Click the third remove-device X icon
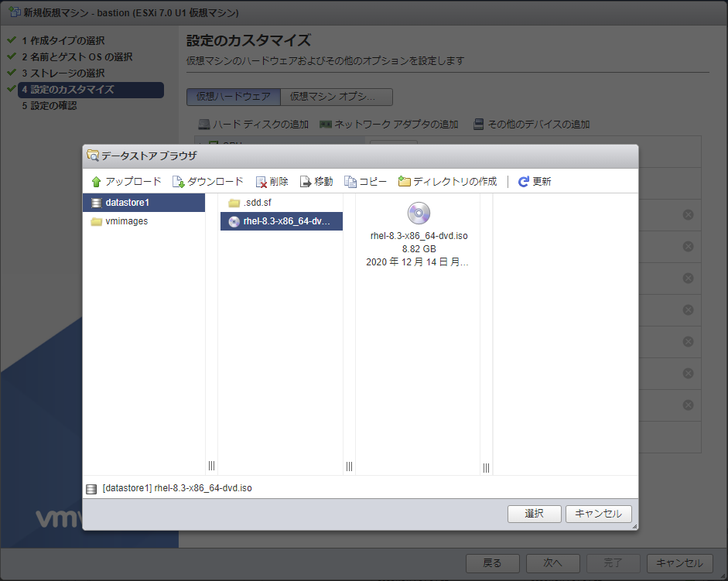This screenshot has width=728, height=581. click(x=688, y=279)
